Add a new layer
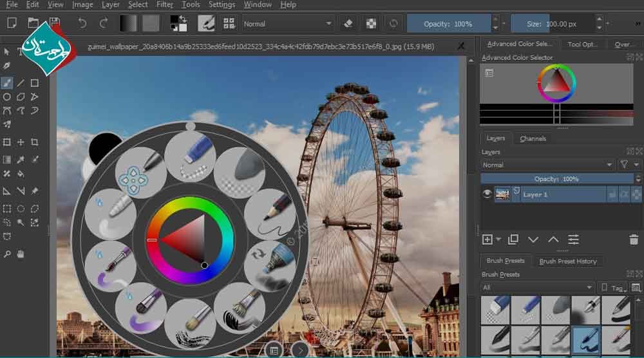The image size is (644, 358). (487, 240)
